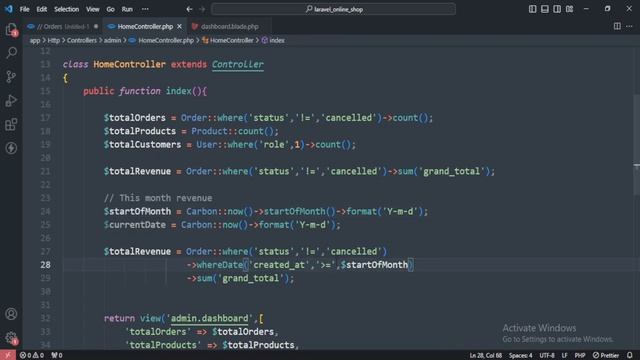The image size is (640, 360).
Task: Open the Accounts menu icon
Action: pos(11,314)
